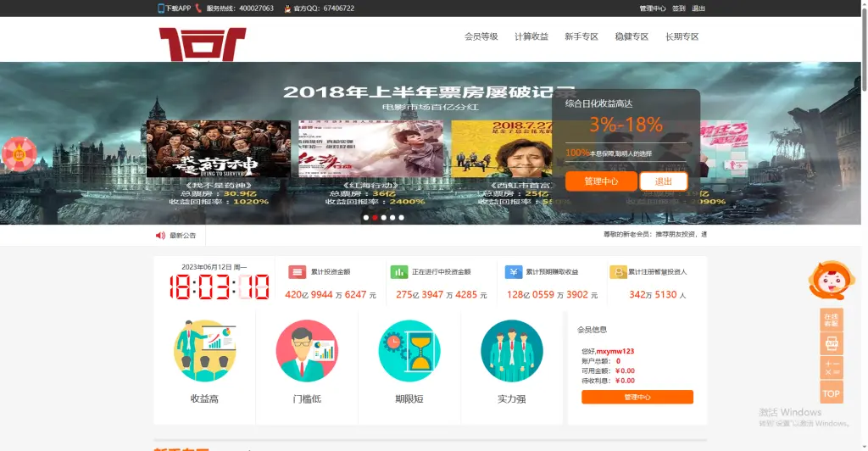Click orange 管理中心 button in banner
This screenshot has width=868, height=451.
tap(600, 181)
